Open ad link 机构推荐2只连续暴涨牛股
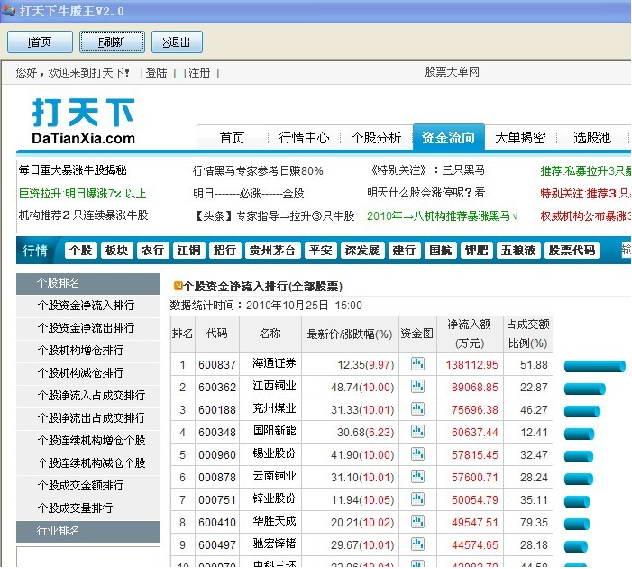Viewport: 632px width, 569px height. click(x=83, y=215)
